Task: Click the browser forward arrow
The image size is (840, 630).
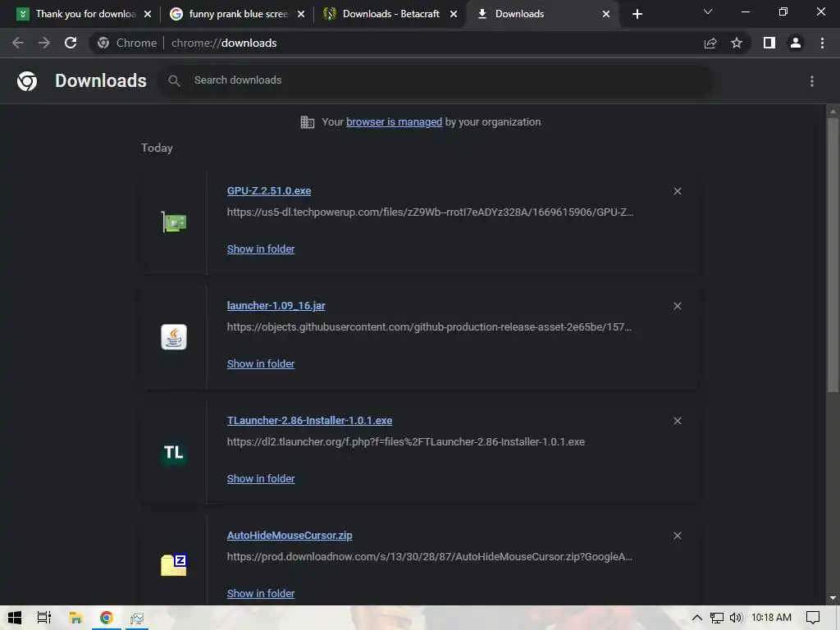Action: pyautogui.click(x=44, y=43)
